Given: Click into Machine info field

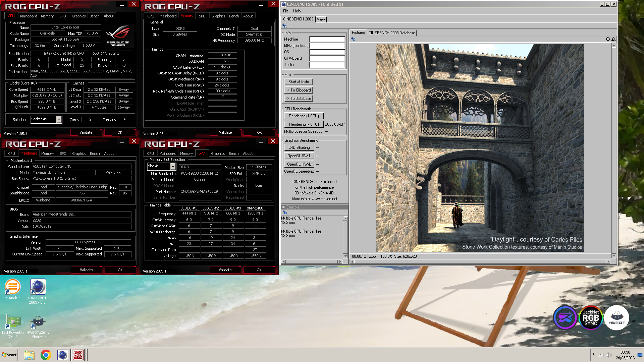Looking at the screenshot, I should click(x=327, y=39).
